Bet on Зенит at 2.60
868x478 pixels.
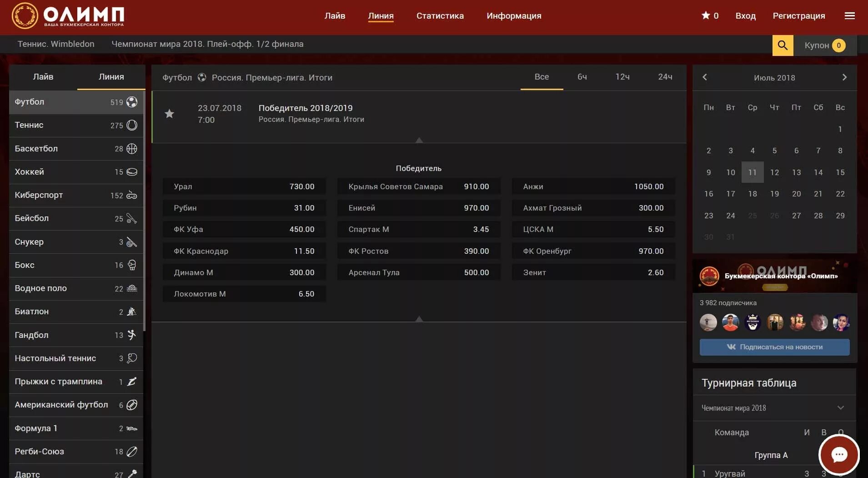593,272
